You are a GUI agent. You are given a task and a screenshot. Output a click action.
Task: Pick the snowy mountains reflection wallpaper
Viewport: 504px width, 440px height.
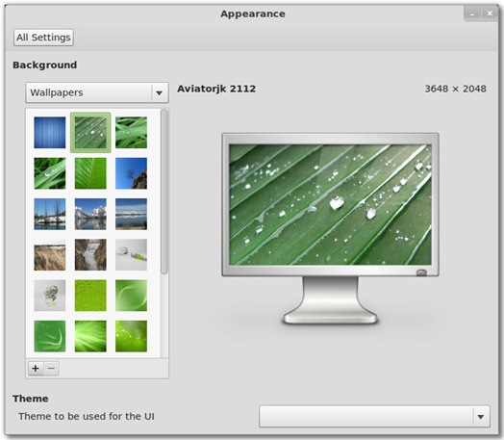click(x=90, y=214)
